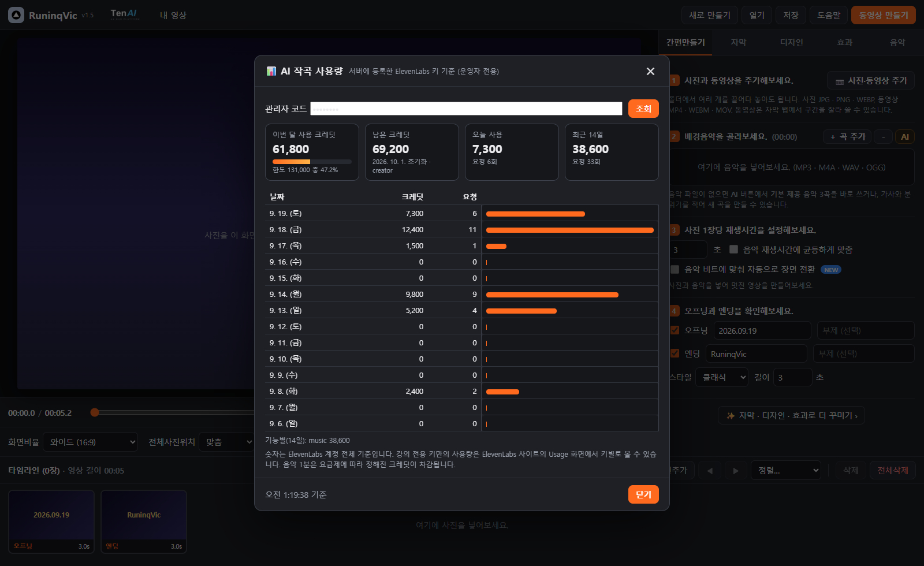Close the AI 작곡 사용량 dialog with X
924x566 pixels.
[x=650, y=71]
